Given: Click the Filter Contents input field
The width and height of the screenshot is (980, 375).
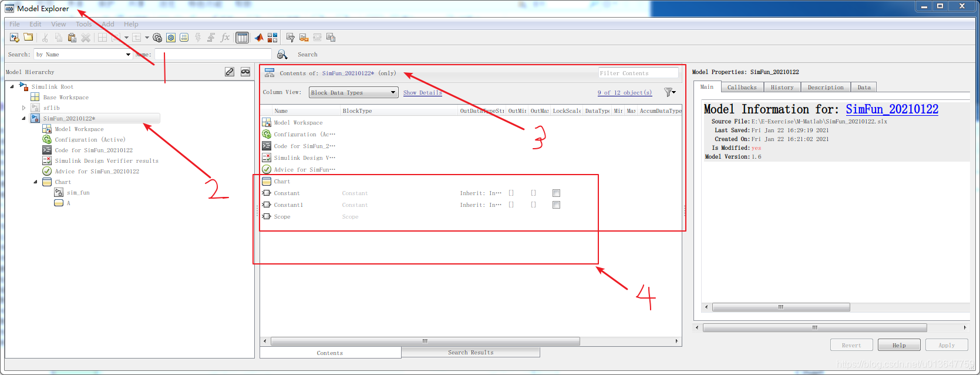Looking at the screenshot, I should (x=638, y=73).
